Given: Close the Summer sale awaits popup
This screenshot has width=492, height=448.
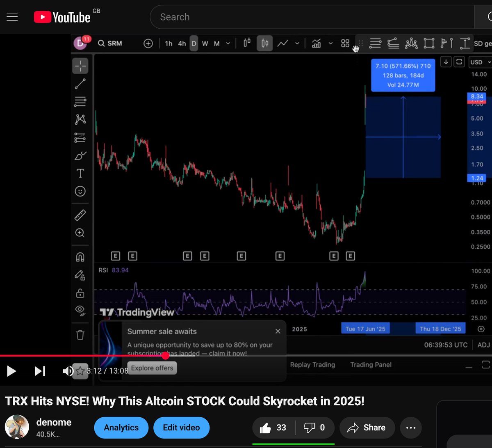Looking at the screenshot, I should (x=278, y=331).
